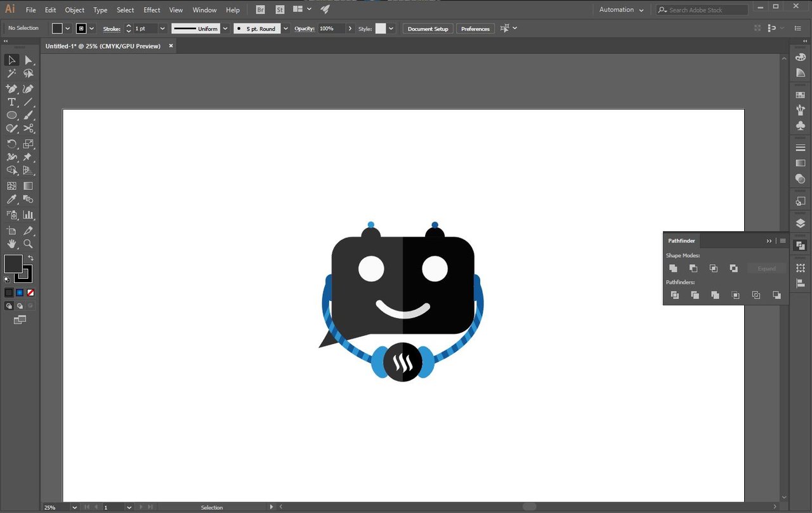
Task: Open the 5 pt. Round brush dropdown
Action: click(x=285, y=29)
